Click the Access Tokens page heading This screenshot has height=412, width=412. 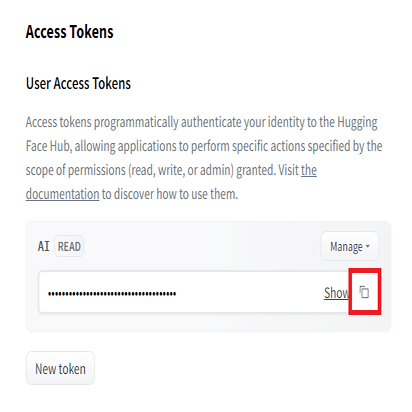[70, 32]
